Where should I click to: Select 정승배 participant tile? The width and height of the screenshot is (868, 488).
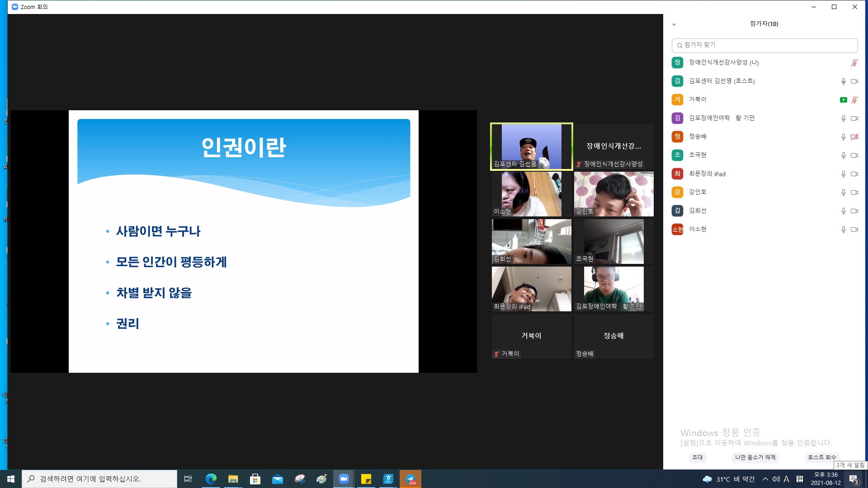[613, 336]
